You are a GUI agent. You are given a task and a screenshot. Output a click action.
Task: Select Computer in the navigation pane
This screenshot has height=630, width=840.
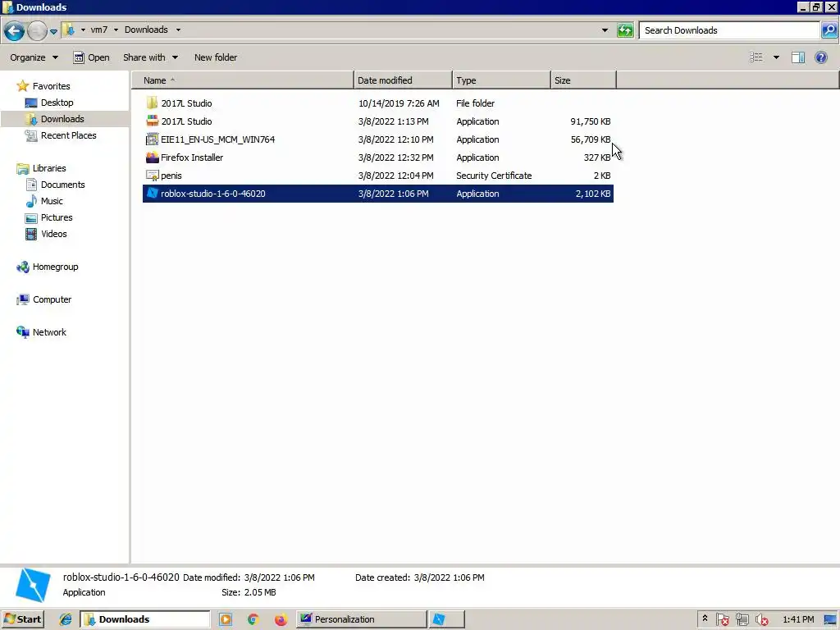point(52,299)
